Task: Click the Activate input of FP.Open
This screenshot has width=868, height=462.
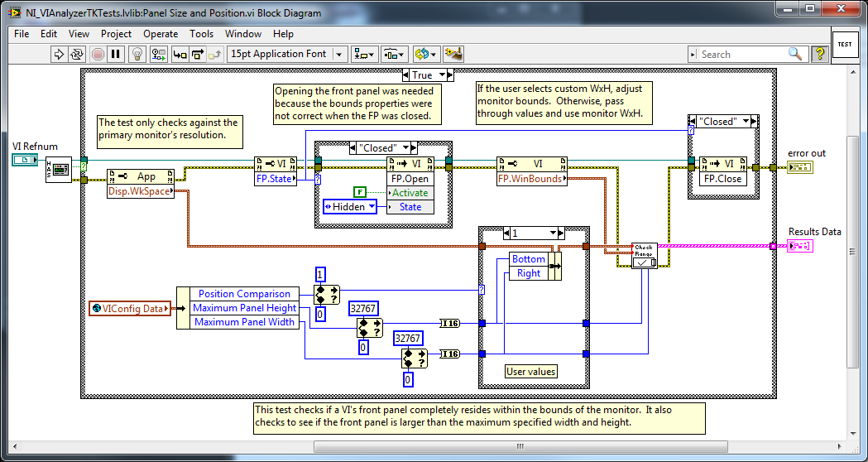Action: click(x=410, y=193)
